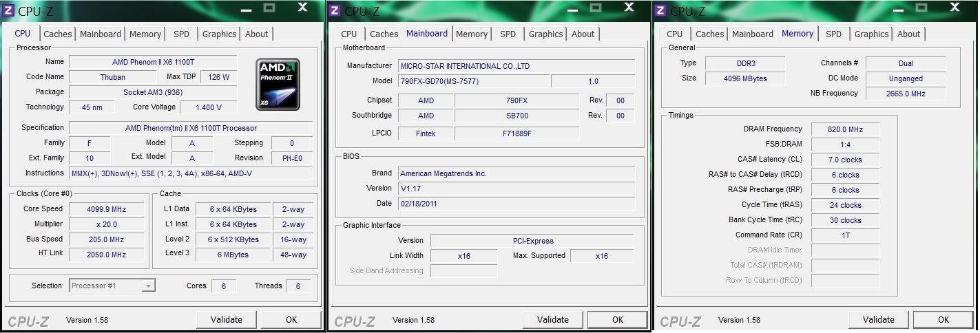Screen dimensions: 980x333
Task: Click the CPU-Z logo icon in right window title bar
Action: 660,10
